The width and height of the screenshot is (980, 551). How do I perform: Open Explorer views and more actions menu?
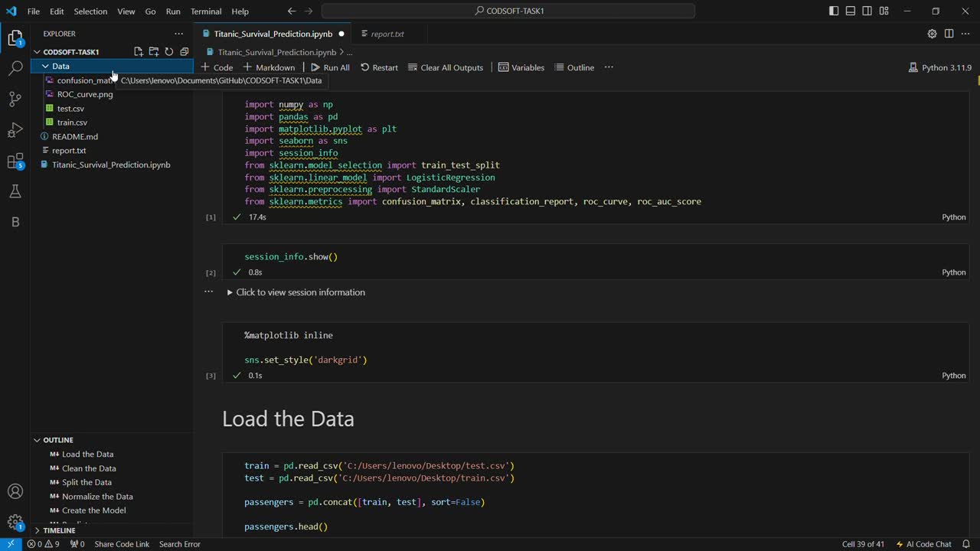178,34
